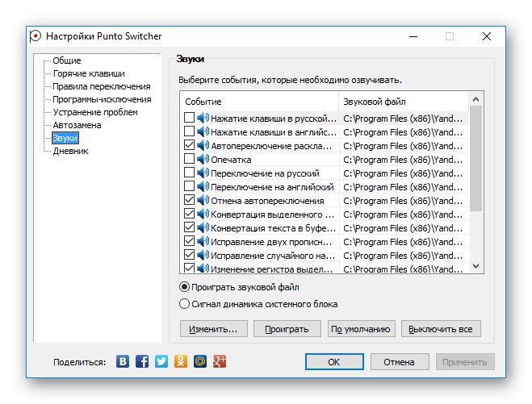Image resolution: width=532 pixels, height=404 pixels.
Task: Click the events list scrollbar thumb
Action: (475, 158)
